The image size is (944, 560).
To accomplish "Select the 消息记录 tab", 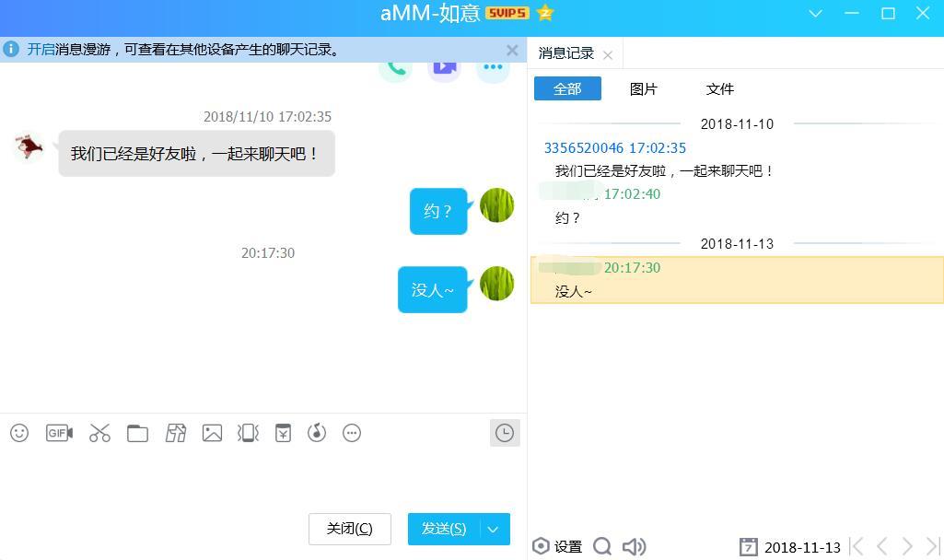I will click(566, 53).
